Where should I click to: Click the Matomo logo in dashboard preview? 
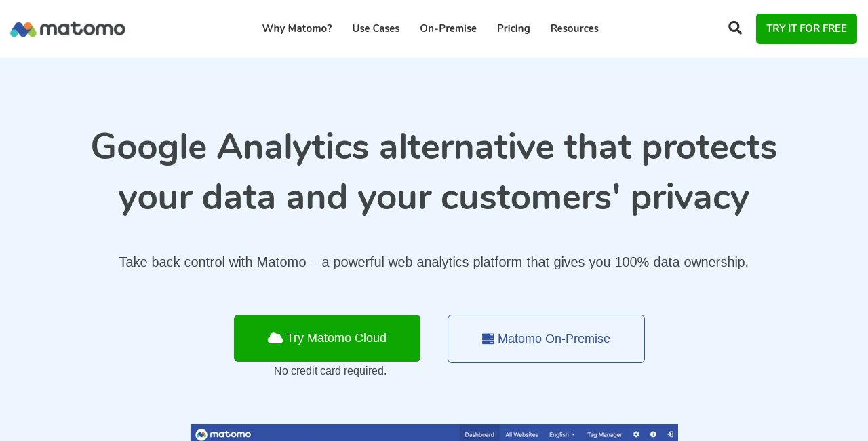click(x=224, y=434)
